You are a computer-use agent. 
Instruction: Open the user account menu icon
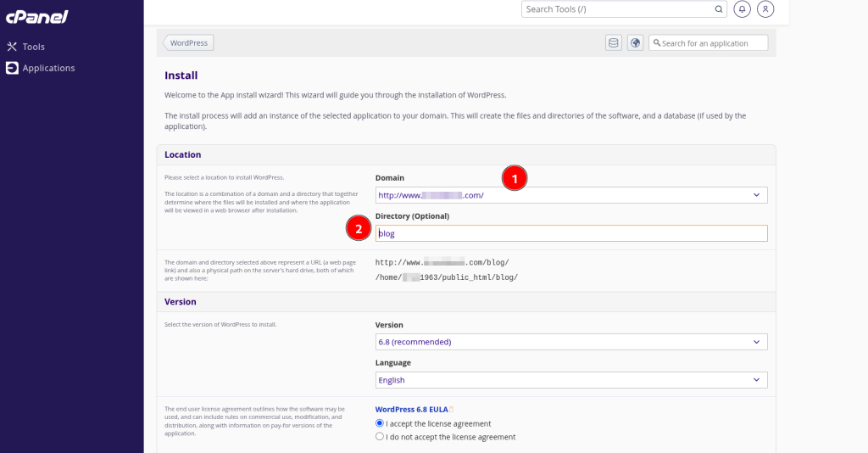click(765, 8)
